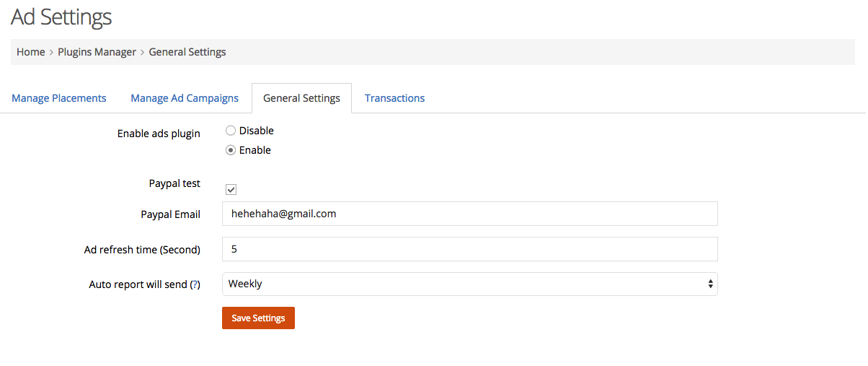Uncheck the Paypal test checkbox
The image size is (868, 366).
coord(231,190)
